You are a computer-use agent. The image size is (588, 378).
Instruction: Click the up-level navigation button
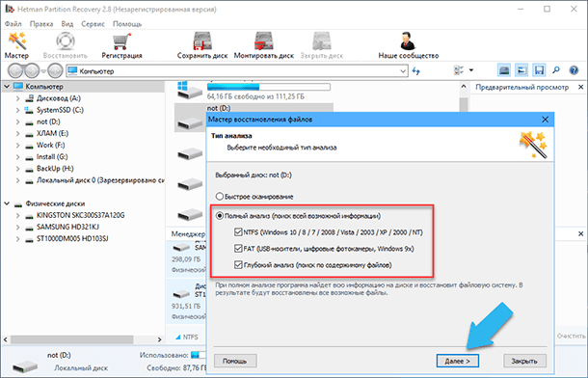(55, 70)
